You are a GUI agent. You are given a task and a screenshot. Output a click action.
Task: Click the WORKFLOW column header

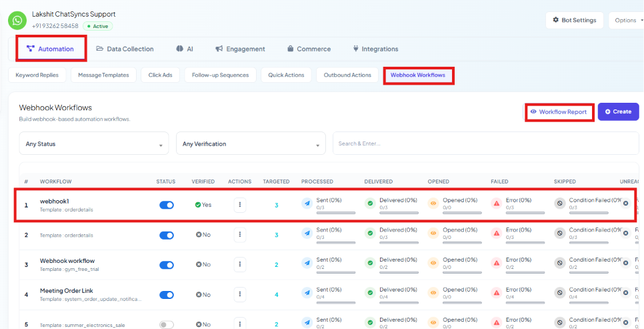pos(56,182)
